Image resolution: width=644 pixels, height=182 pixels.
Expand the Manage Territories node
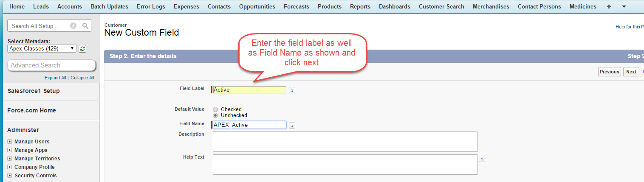tap(10, 159)
